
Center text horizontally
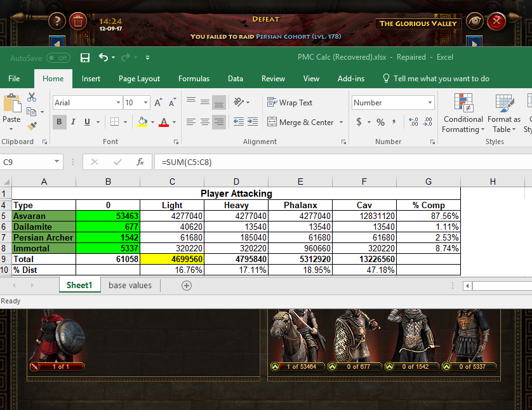pos(205,122)
